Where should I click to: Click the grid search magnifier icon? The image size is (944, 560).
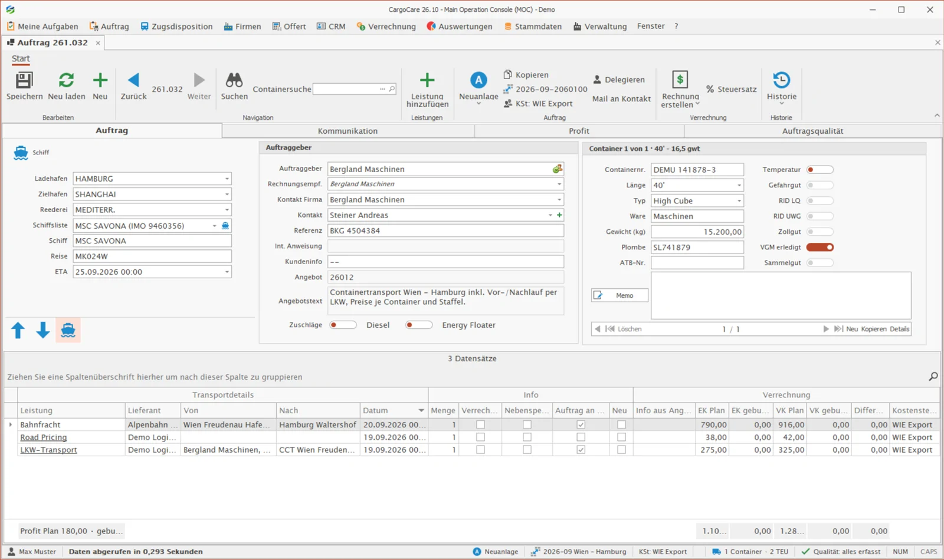pyautogui.click(x=933, y=376)
